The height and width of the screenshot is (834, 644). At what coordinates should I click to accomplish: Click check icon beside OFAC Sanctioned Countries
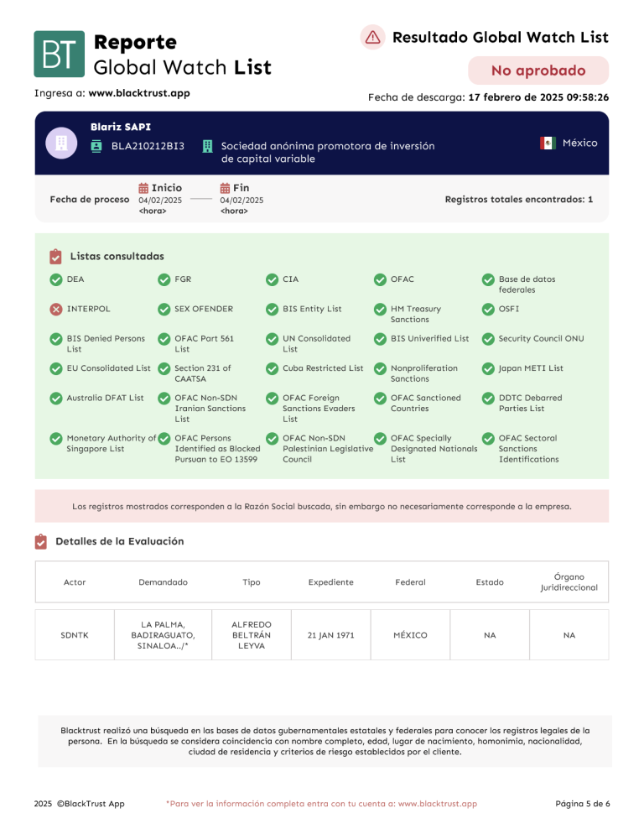coord(380,399)
